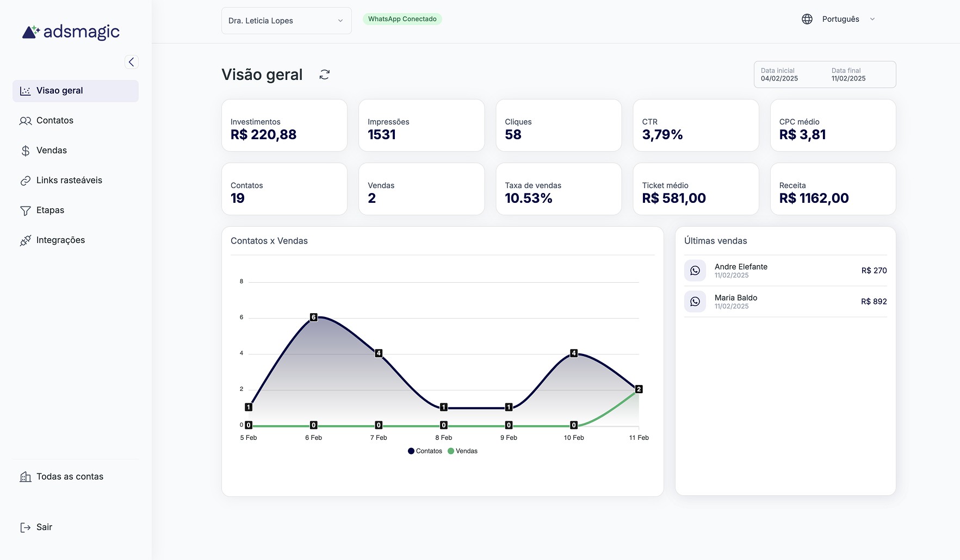Click the 5 Feb contacts data point labeled 1
The width and height of the screenshot is (960, 560).
tap(249, 407)
